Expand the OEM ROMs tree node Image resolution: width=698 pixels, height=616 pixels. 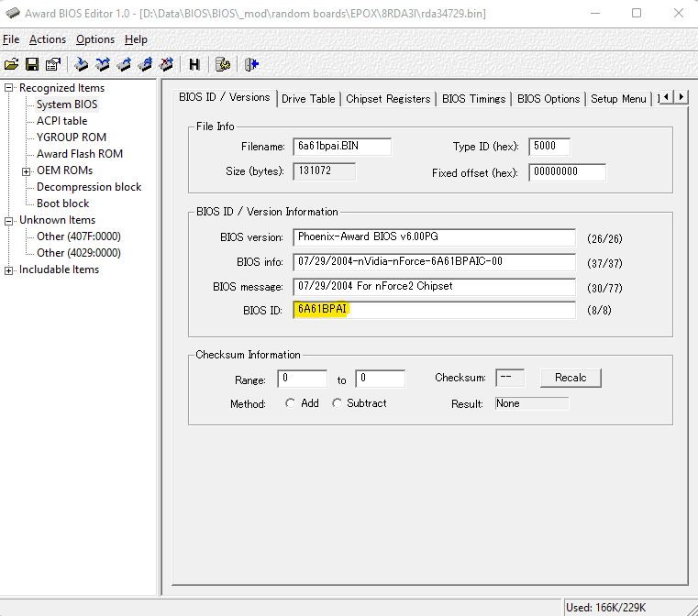point(27,171)
